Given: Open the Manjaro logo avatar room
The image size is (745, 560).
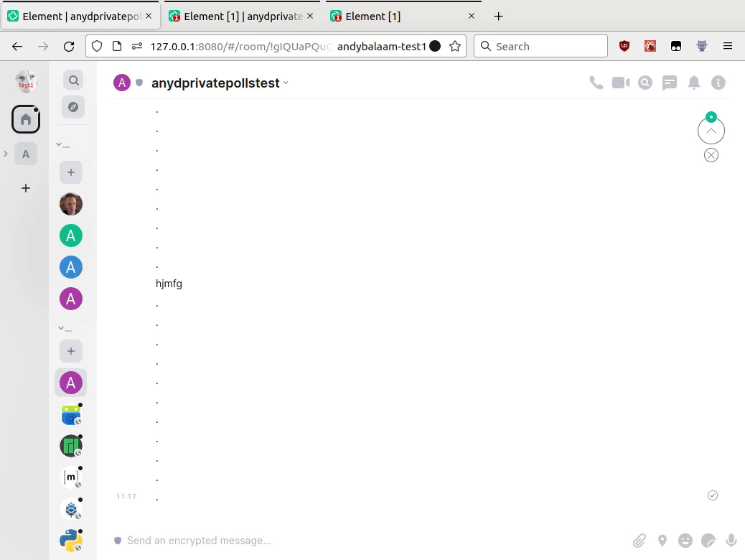Looking at the screenshot, I should [x=71, y=446].
